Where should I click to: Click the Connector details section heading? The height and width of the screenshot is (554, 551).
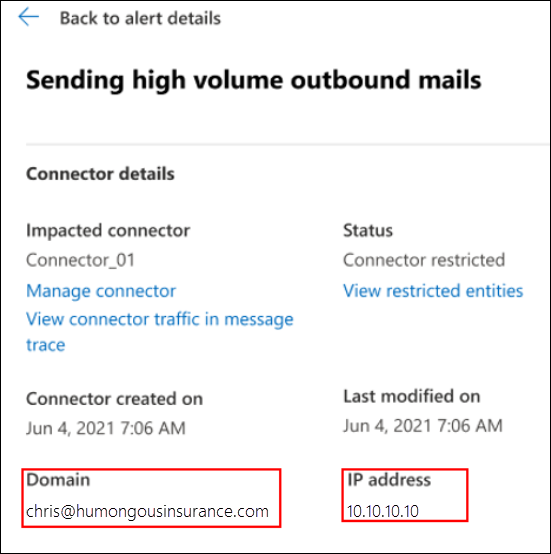click(100, 173)
